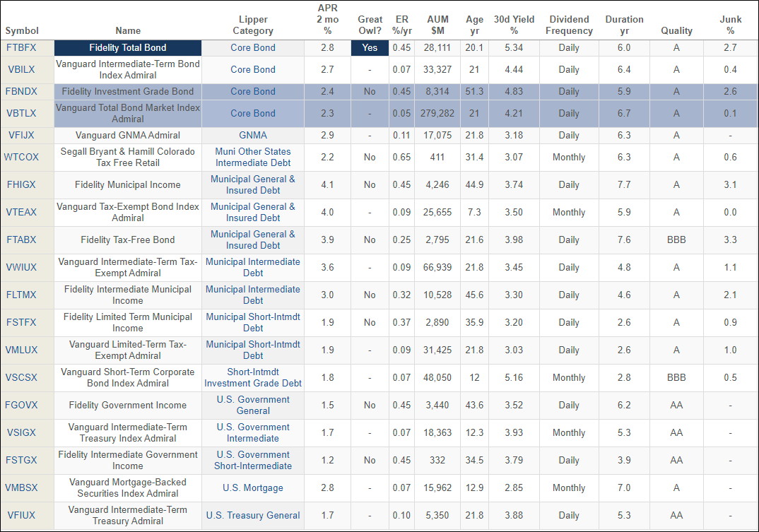759x532 pixels.
Task: Sort by the AUM $M column header
Action: click(437, 25)
